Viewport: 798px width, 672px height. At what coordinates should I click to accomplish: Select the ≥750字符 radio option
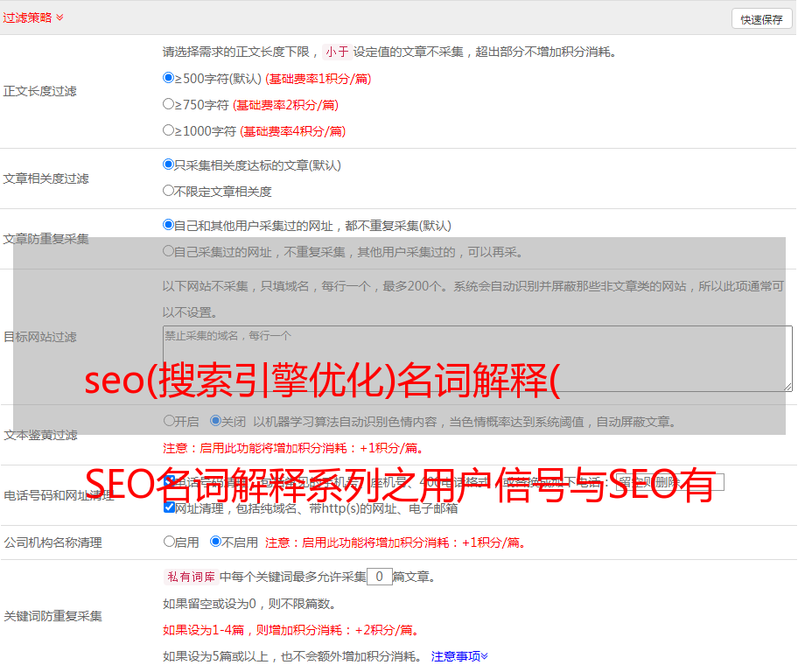point(168,104)
